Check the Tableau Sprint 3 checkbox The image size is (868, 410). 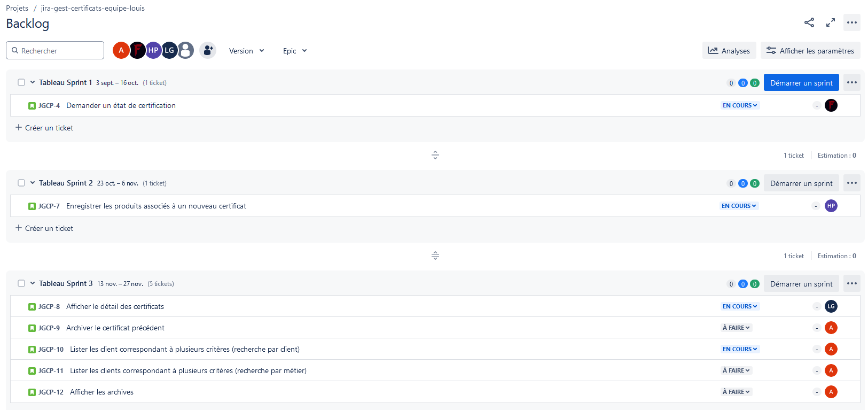(21, 283)
